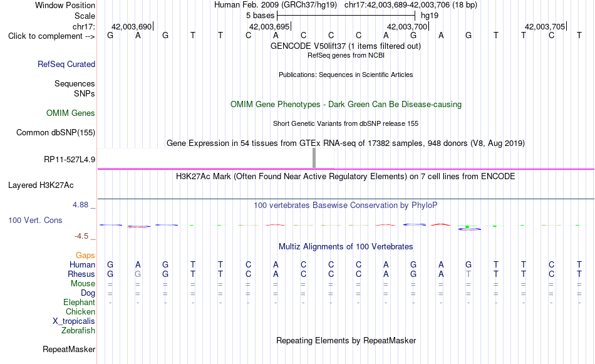Open the OMIM Genes track label

[x=70, y=113]
